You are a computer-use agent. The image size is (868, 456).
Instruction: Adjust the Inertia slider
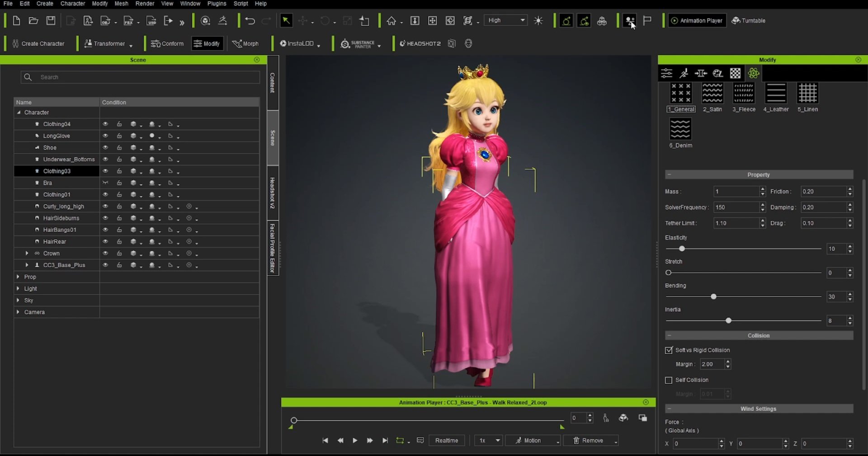click(728, 321)
